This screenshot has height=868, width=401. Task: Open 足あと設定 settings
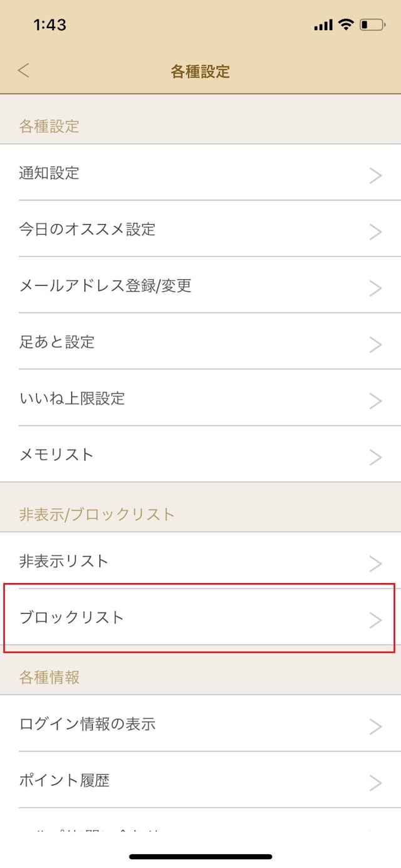[57, 342]
